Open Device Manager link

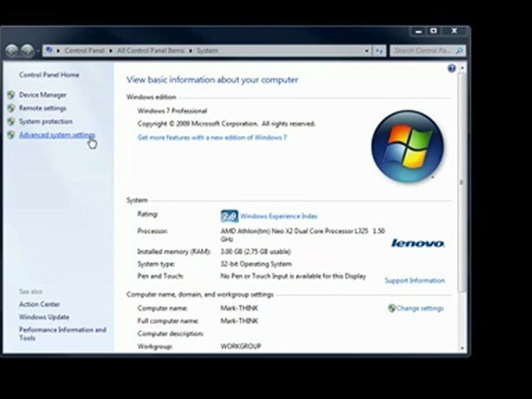(43, 95)
